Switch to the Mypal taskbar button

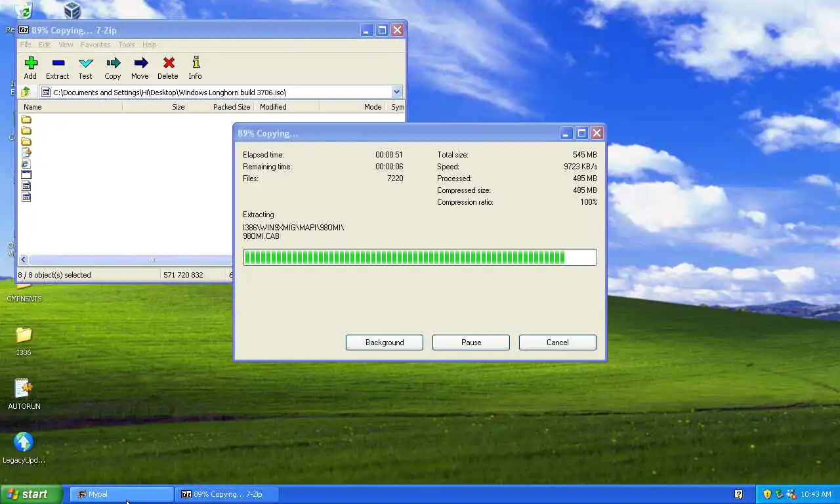click(122, 494)
